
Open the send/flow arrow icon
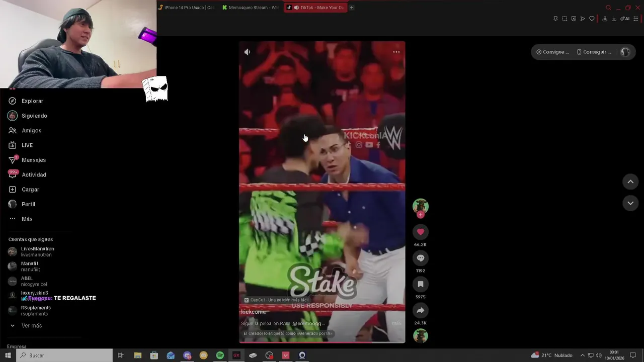[x=583, y=19]
